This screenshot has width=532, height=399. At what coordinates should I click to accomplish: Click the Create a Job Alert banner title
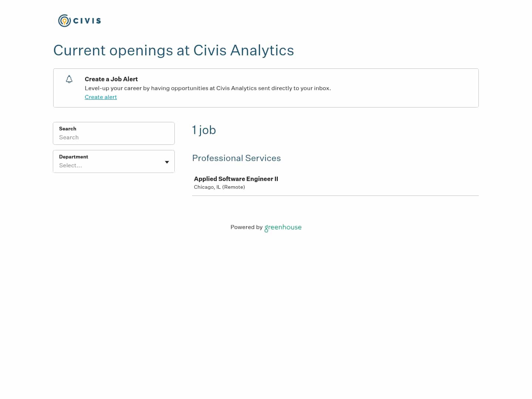click(111, 79)
